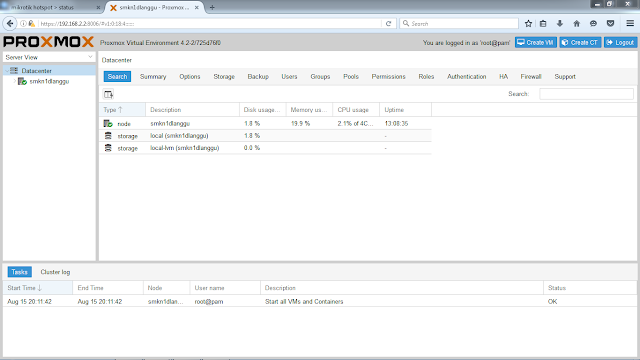Reload the page with the refresh icon

(388, 24)
